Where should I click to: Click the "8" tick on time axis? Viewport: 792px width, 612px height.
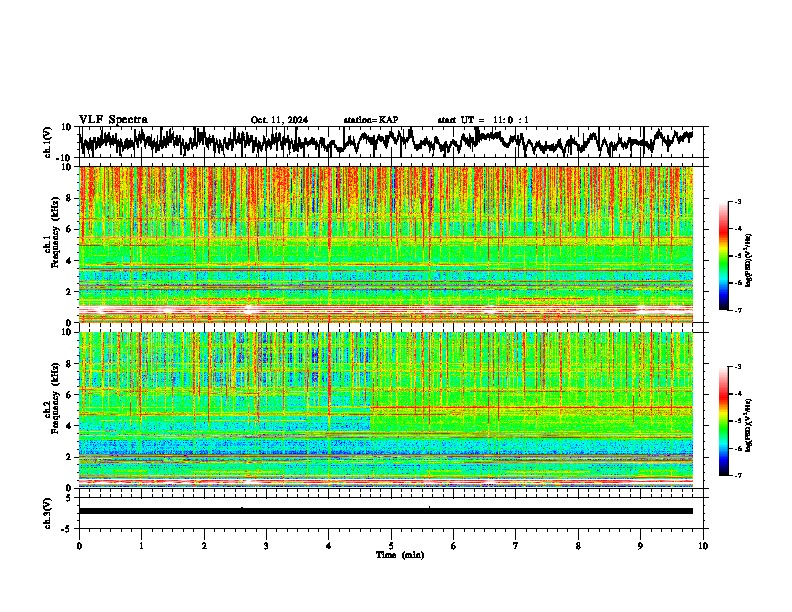pos(578,546)
